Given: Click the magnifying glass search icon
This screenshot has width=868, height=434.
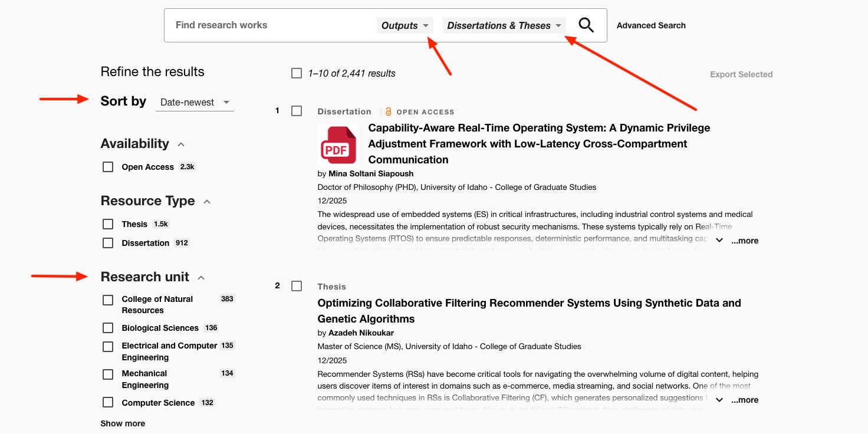Looking at the screenshot, I should (586, 25).
